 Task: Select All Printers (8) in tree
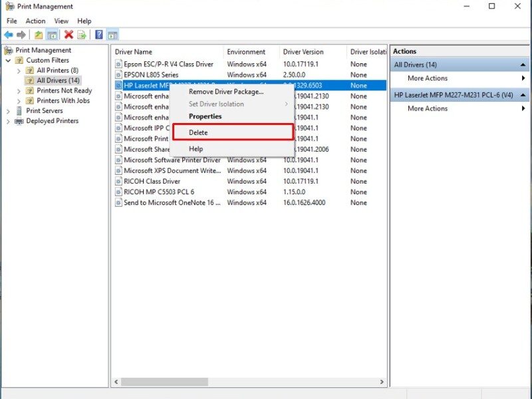pyautogui.click(x=57, y=70)
